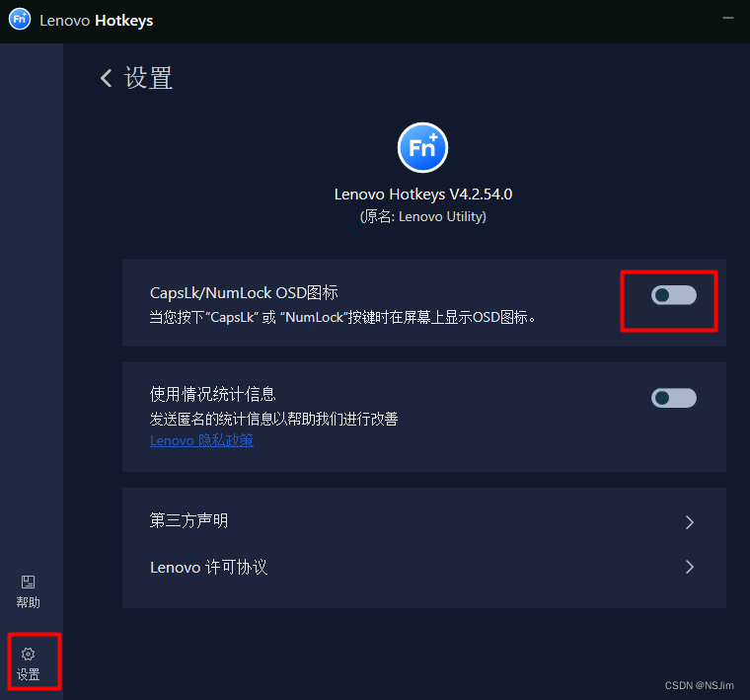750x700 pixels.
Task: Click the Lenovo 许可协议 row text
Action: pos(208,568)
